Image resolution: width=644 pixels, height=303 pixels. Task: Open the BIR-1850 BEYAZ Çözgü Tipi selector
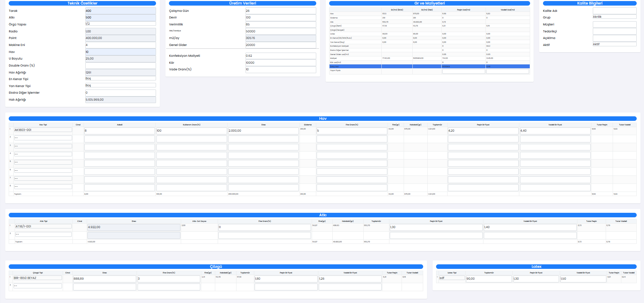38,278
